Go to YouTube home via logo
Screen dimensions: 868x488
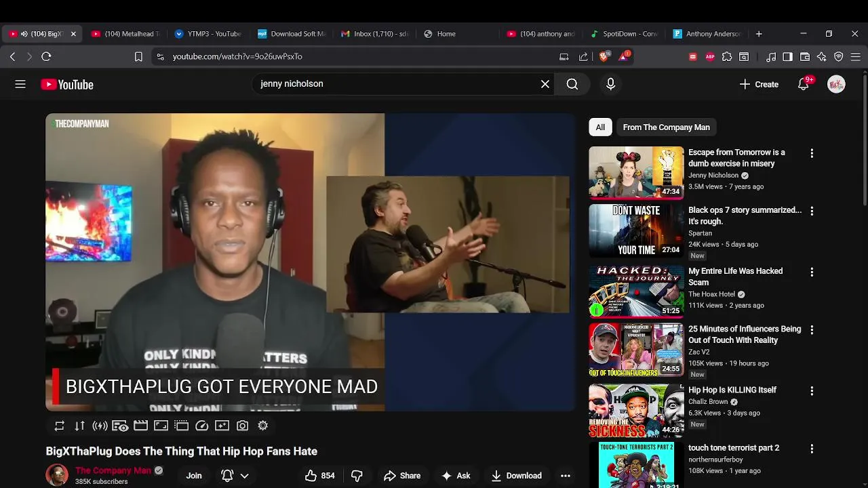coord(67,84)
